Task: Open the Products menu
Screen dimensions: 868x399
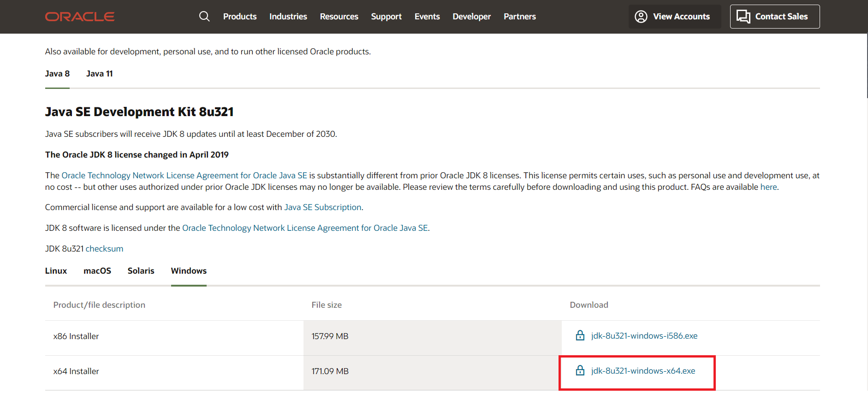Action: (x=240, y=17)
